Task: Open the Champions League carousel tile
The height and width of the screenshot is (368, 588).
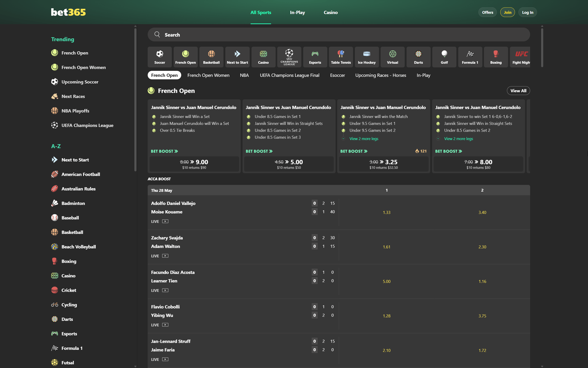Action: (289, 57)
